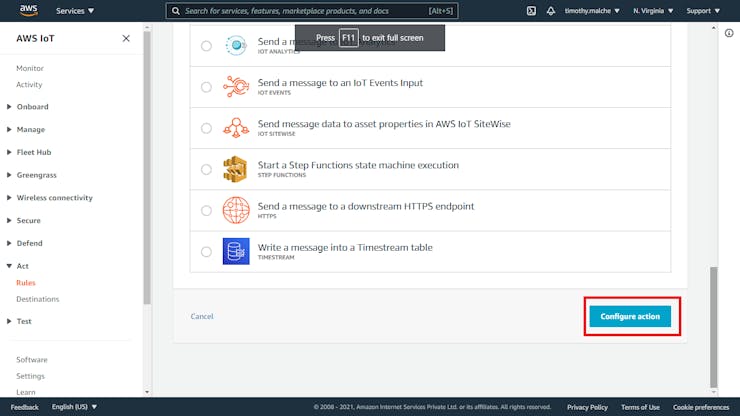
Task: Open the Services dropdown menu
Action: tap(75, 10)
